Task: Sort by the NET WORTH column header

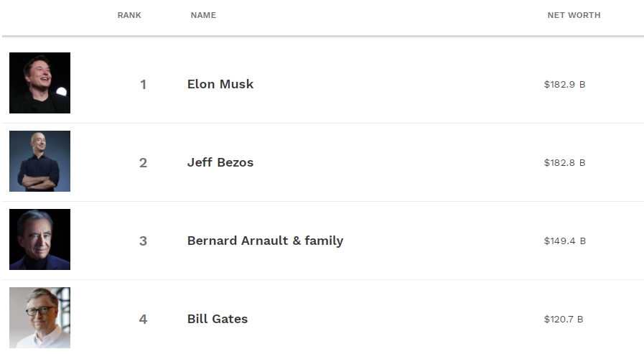Action: pos(574,15)
